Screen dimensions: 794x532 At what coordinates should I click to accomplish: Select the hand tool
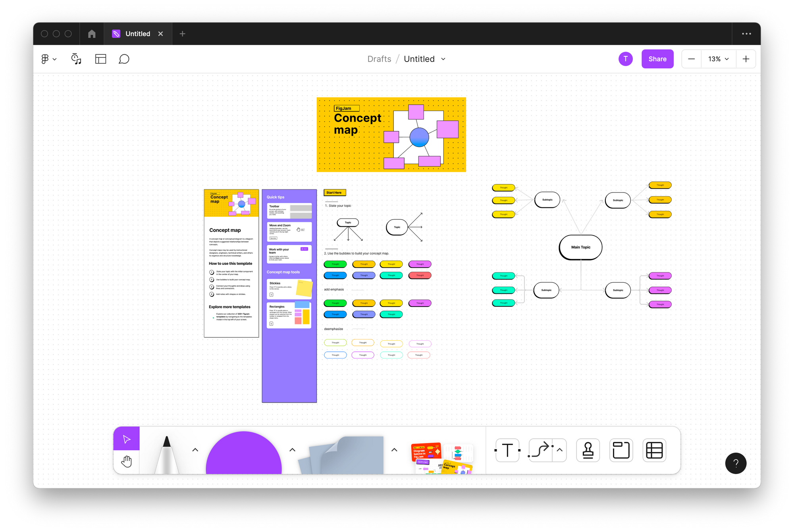tap(126, 461)
